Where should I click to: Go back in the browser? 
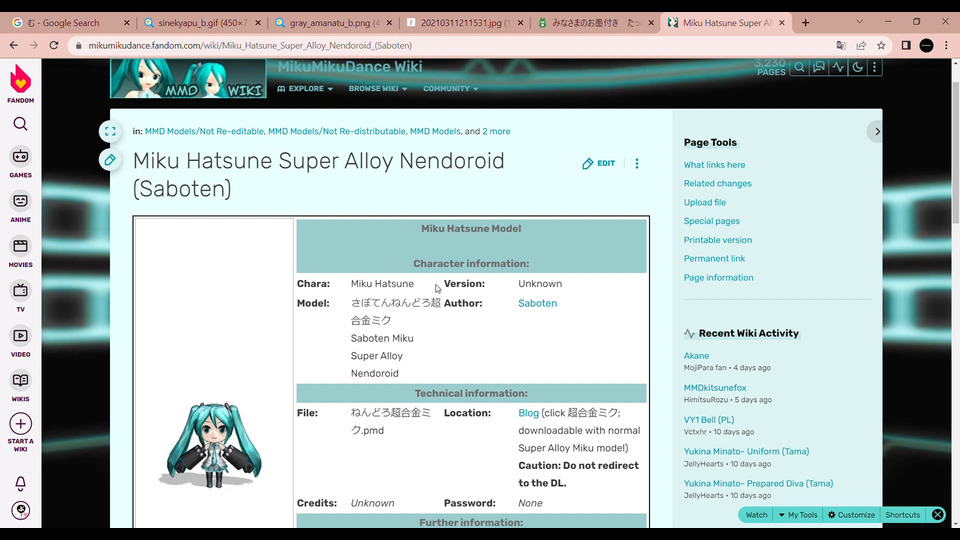pyautogui.click(x=14, y=45)
